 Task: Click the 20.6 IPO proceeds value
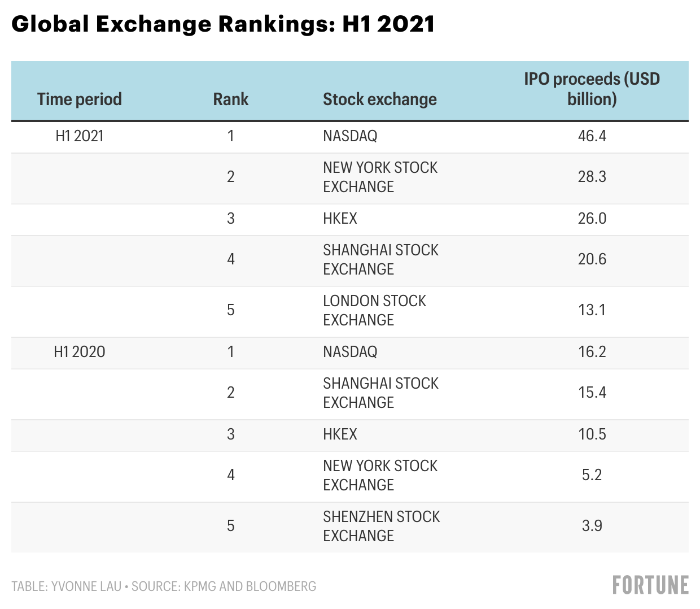pyautogui.click(x=592, y=259)
